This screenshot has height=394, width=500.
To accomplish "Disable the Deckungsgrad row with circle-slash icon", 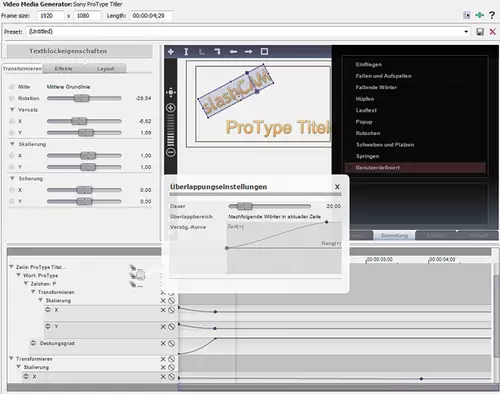I will click(x=171, y=343).
